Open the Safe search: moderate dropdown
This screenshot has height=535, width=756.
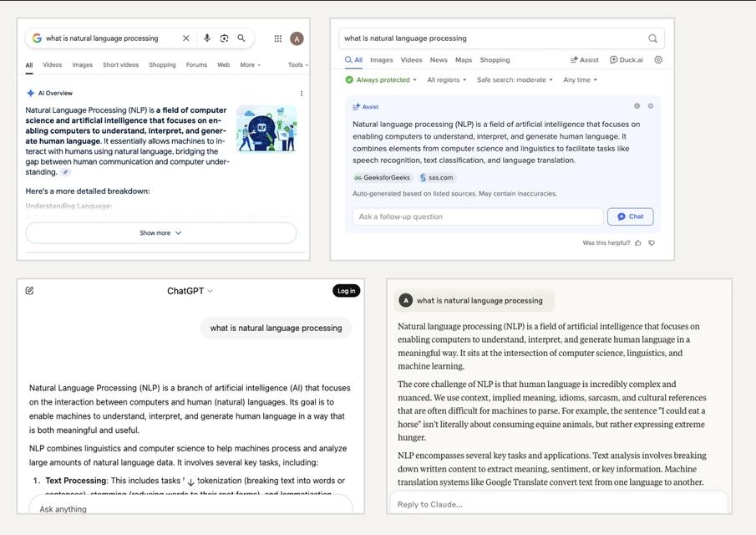pyautogui.click(x=515, y=79)
